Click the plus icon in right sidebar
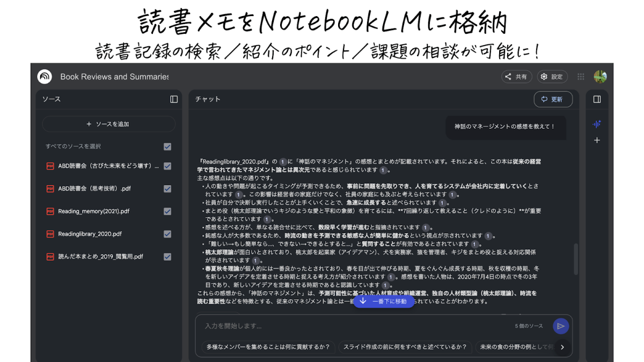Screen dimensions: 644x362 point(597,141)
